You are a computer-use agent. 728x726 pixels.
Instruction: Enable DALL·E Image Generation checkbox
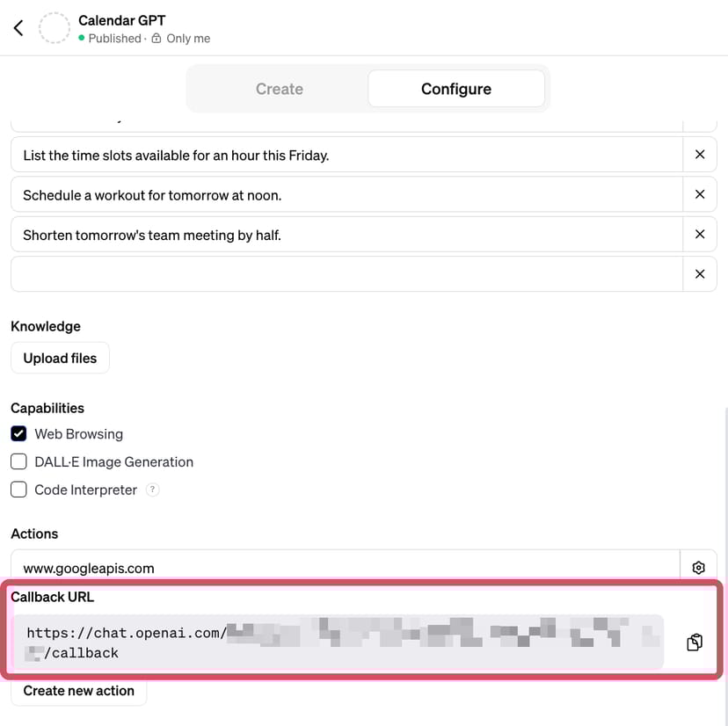18,462
